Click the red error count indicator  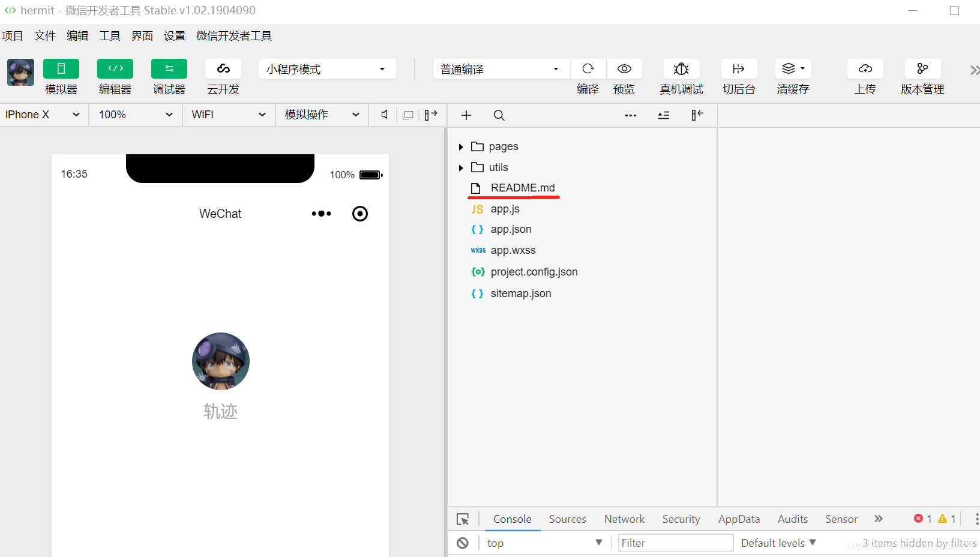click(923, 519)
